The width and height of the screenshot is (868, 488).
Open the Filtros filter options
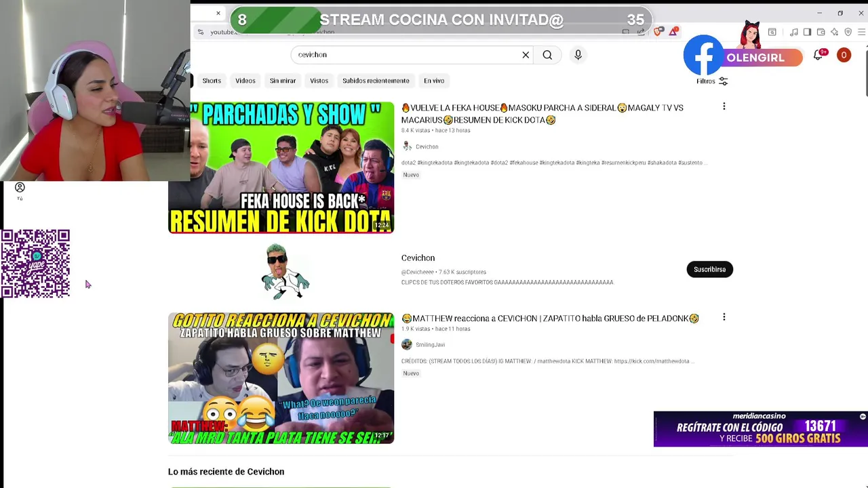pos(712,81)
